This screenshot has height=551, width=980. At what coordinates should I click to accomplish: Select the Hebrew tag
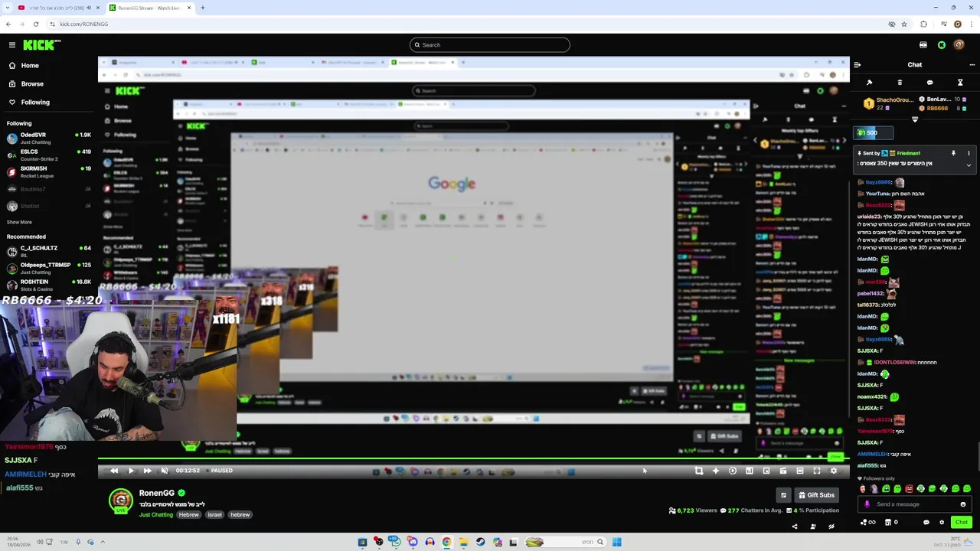(x=189, y=514)
